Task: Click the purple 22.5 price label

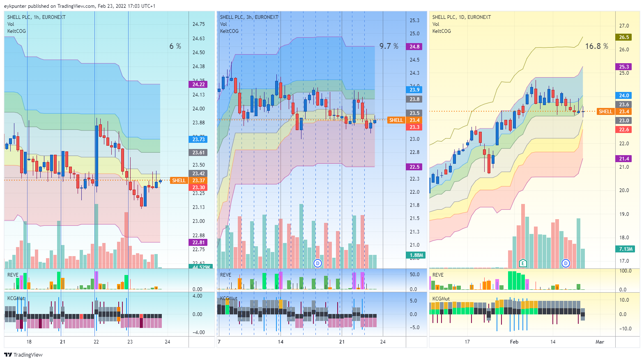Action: tap(414, 167)
